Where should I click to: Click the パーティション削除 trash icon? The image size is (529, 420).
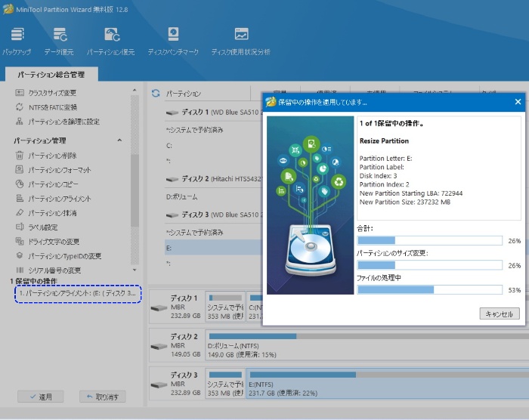[20, 155]
